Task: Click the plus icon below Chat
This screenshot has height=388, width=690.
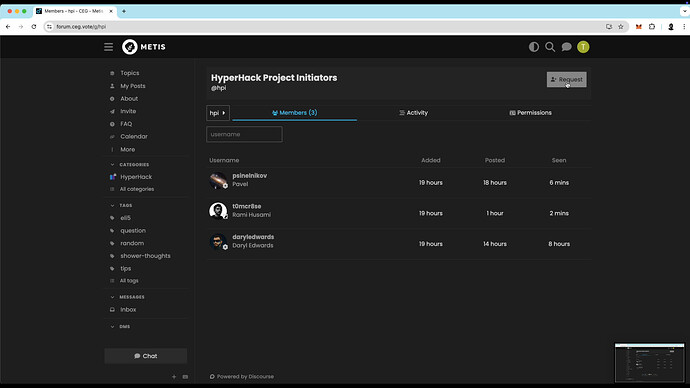Action: pyautogui.click(x=174, y=377)
